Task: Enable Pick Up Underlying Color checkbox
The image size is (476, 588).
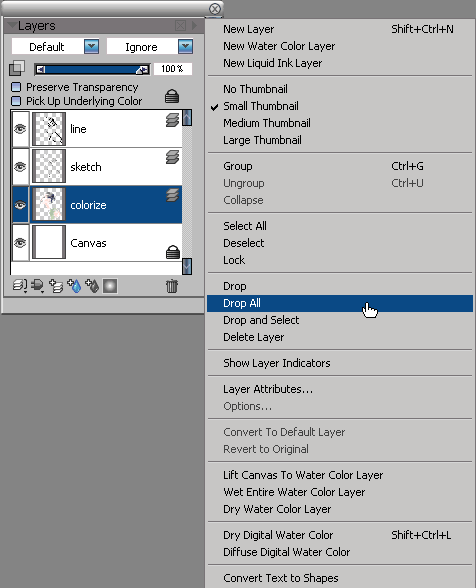Action: click(16, 101)
